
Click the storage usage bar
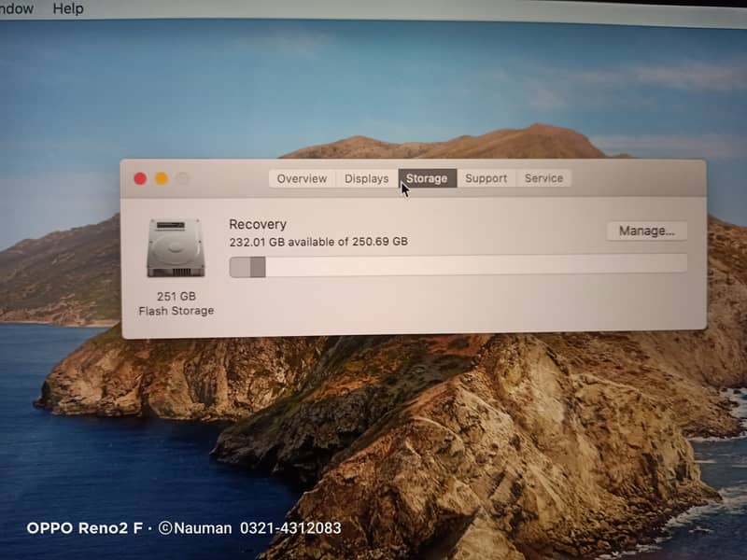pyautogui.click(x=458, y=266)
